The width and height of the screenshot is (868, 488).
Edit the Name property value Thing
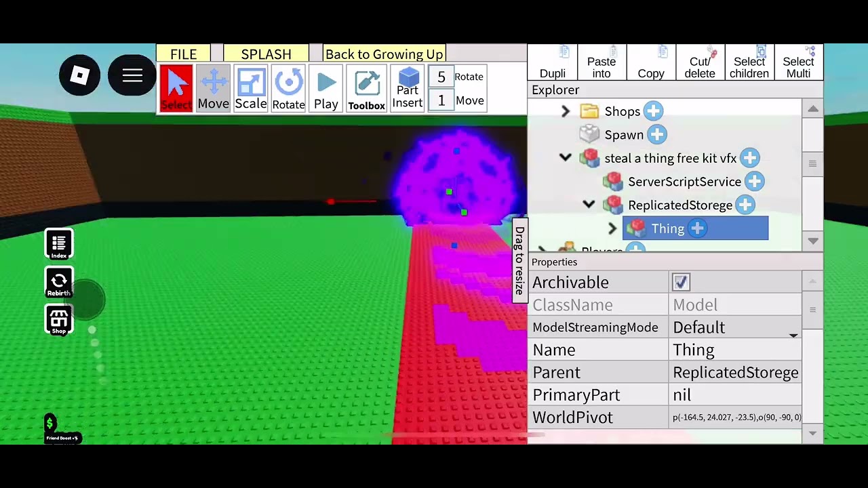736,350
